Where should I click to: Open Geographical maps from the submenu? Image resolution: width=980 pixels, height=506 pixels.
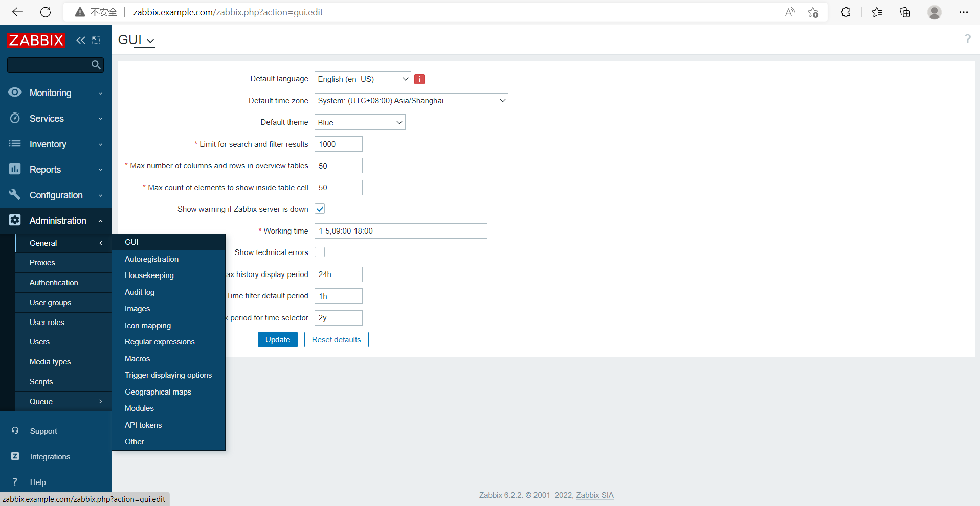point(168,392)
